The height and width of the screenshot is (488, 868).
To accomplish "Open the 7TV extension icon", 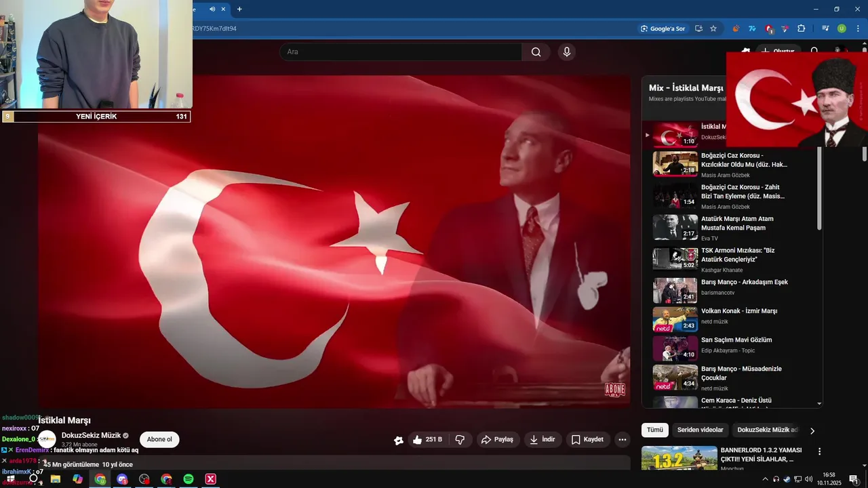I will [752, 28].
